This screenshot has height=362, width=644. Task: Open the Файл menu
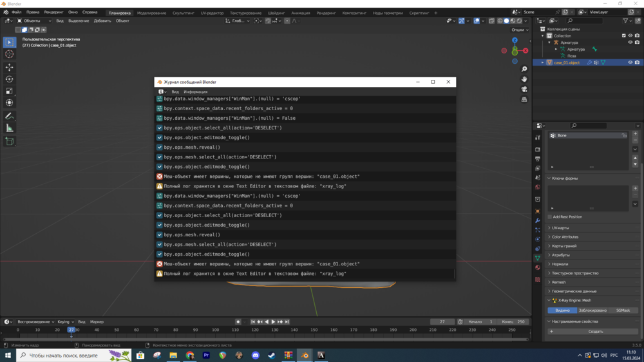click(x=17, y=12)
